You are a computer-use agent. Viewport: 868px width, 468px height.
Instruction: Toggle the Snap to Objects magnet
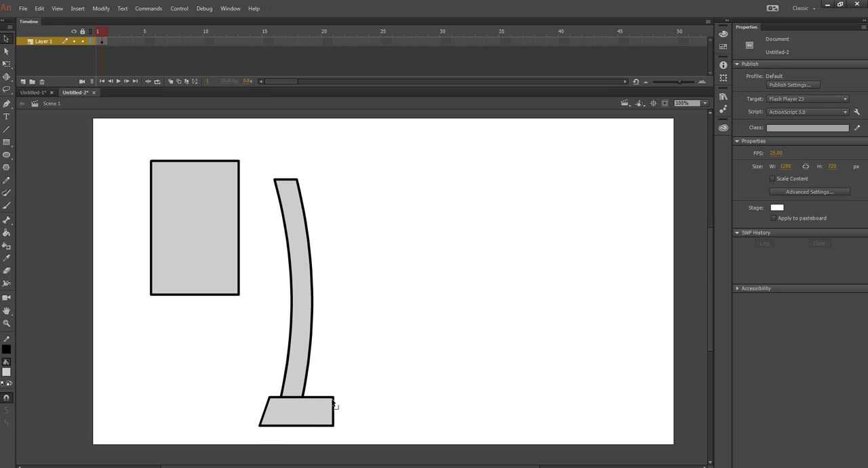[6, 397]
